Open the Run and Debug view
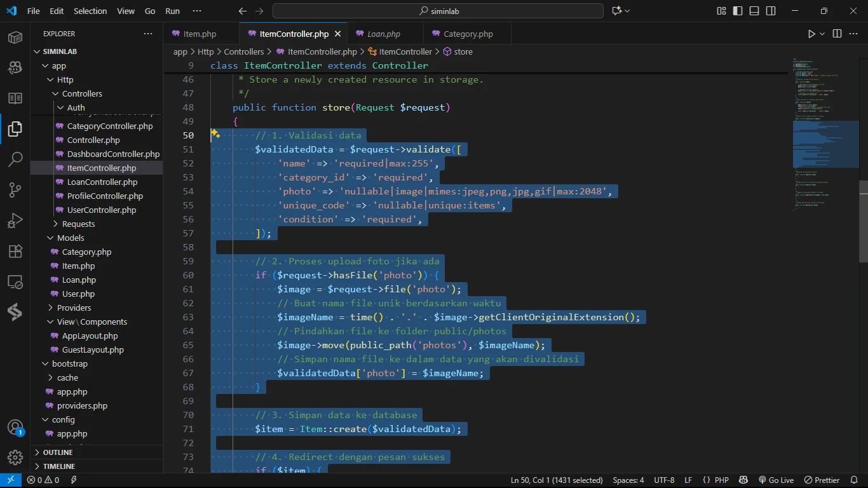 15,220
